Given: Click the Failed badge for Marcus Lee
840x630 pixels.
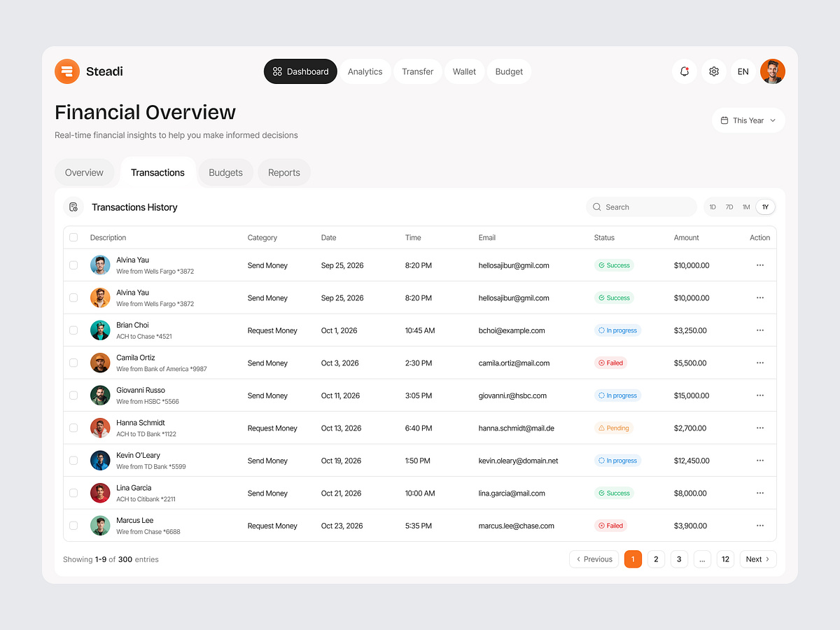Looking at the screenshot, I should point(610,526).
